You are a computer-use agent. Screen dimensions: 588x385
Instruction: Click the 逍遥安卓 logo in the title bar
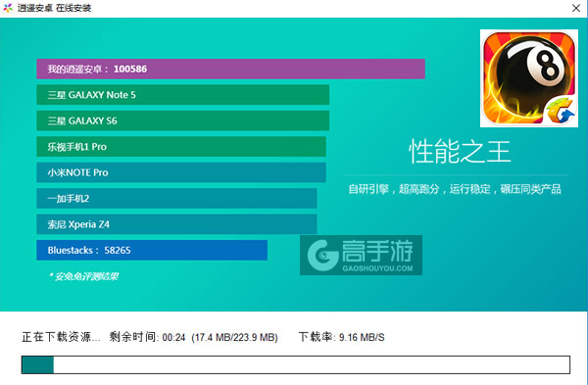[x=8, y=8]
